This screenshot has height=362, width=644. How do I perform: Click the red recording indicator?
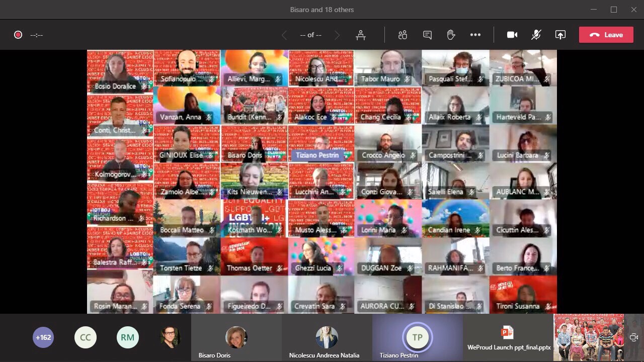coord(18,35)
